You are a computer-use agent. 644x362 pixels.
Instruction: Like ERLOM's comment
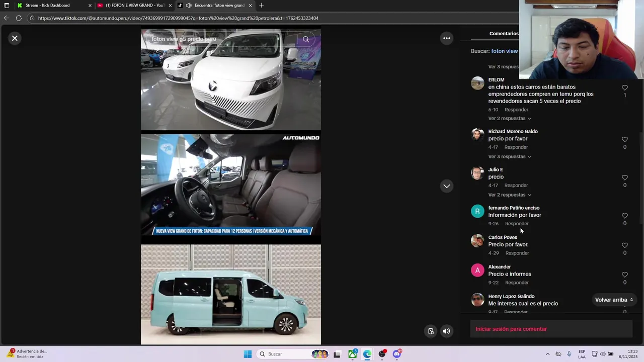pyautogui.click(x=625, y=87)
